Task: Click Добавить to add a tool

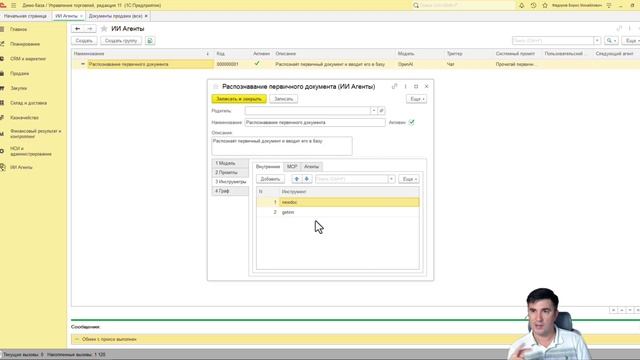Action: click(x=270, y=179)
